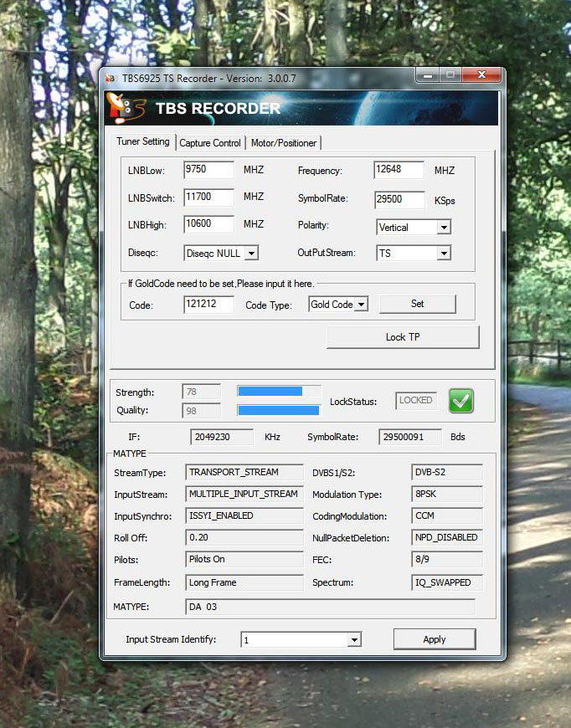Screen dimensions: 571x728
Task: Click the Apply button
Action: 435,639
